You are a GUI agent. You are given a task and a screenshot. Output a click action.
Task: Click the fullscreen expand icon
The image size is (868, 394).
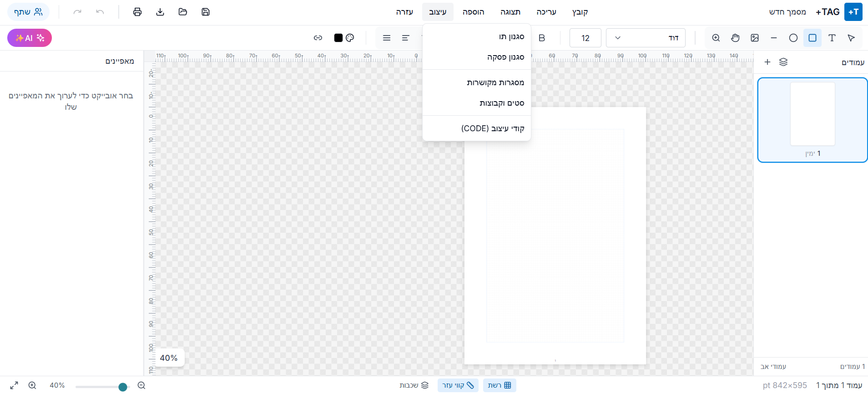click(x=14, y=385)
